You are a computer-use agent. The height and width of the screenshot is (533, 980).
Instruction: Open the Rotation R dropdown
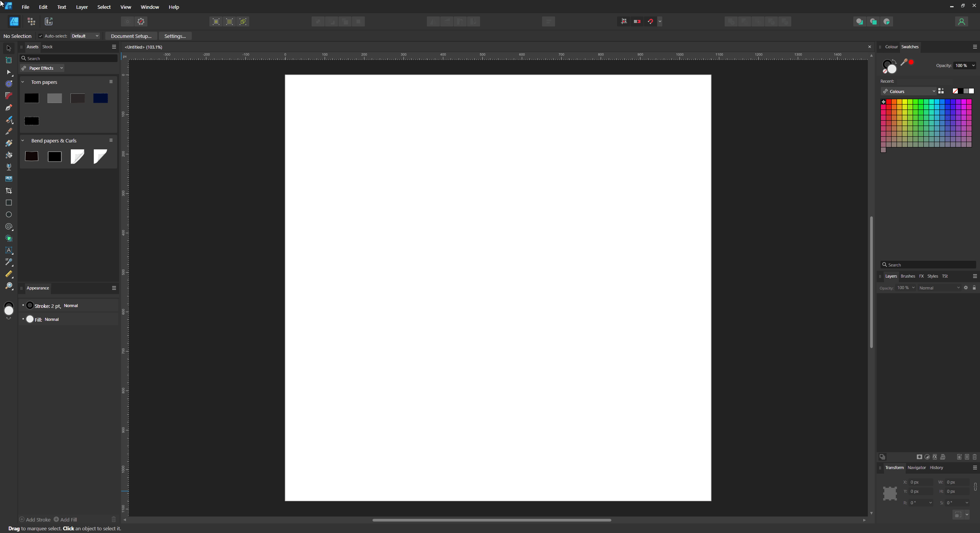coord(931,503)
